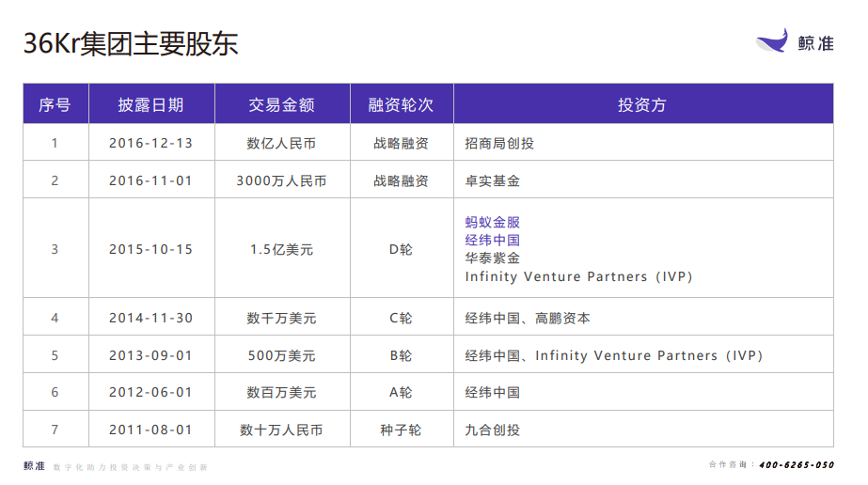This screenshot has height=485, width=868.
Task: Click amount cell 数千万美元
Action: point(282,318)
